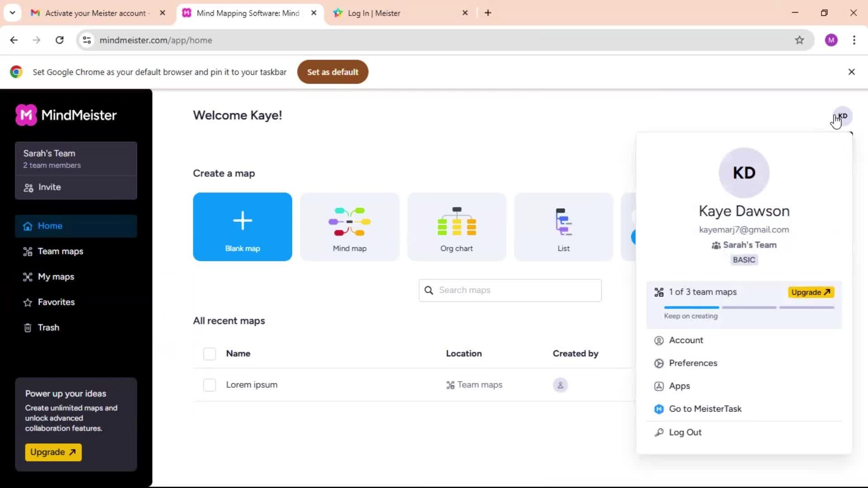Click the Team maps location link
The width and height of the screenshot is (868, 488).
coord(474,385)
